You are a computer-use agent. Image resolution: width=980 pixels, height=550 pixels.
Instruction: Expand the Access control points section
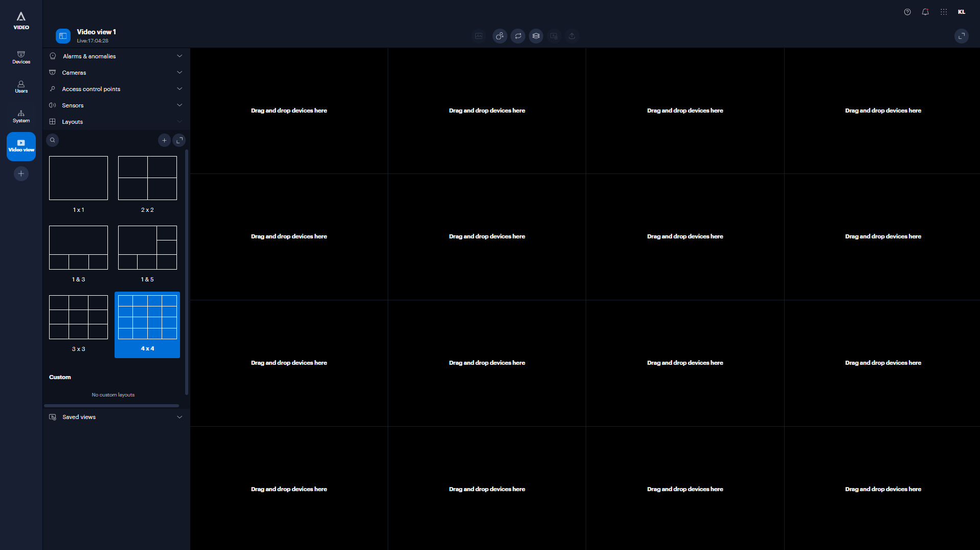pos(116,89)
